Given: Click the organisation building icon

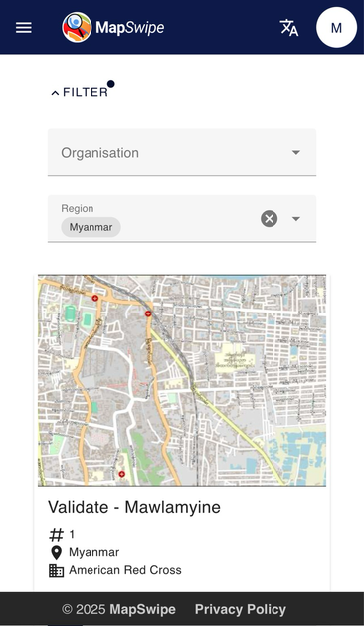Looking at the screenshot, I should (x=57, y=571).
